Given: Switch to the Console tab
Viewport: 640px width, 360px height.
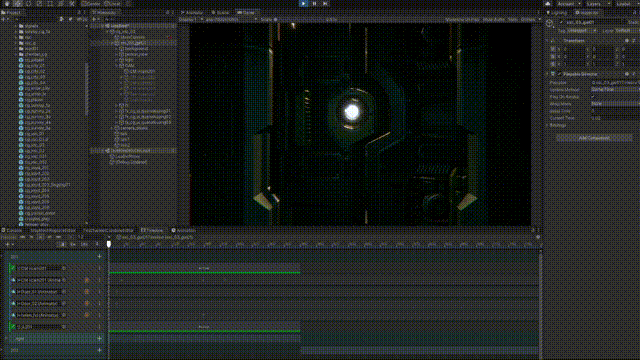Looking at the screenshot, I should [x=12, y=230].
